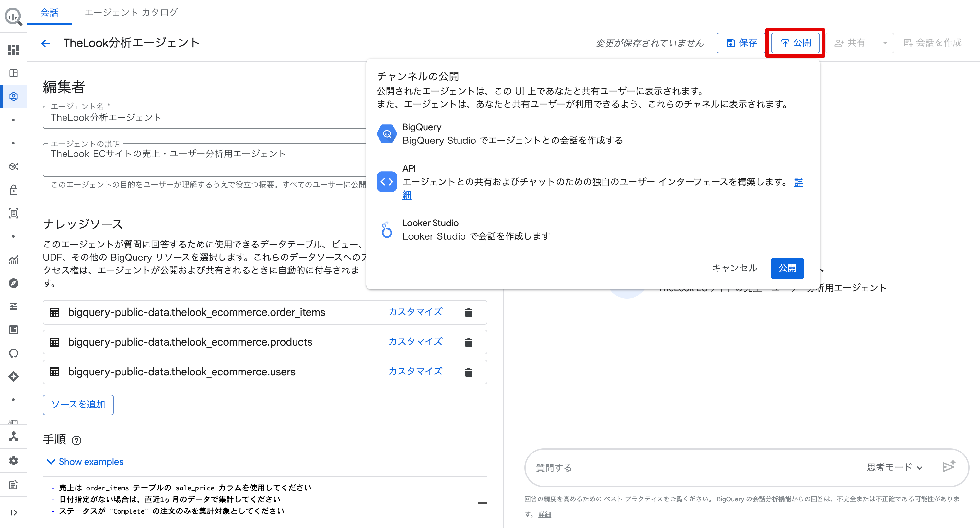Select the data analysis agent icon in sidebar

pyautogui.click(x=13, y=96)
